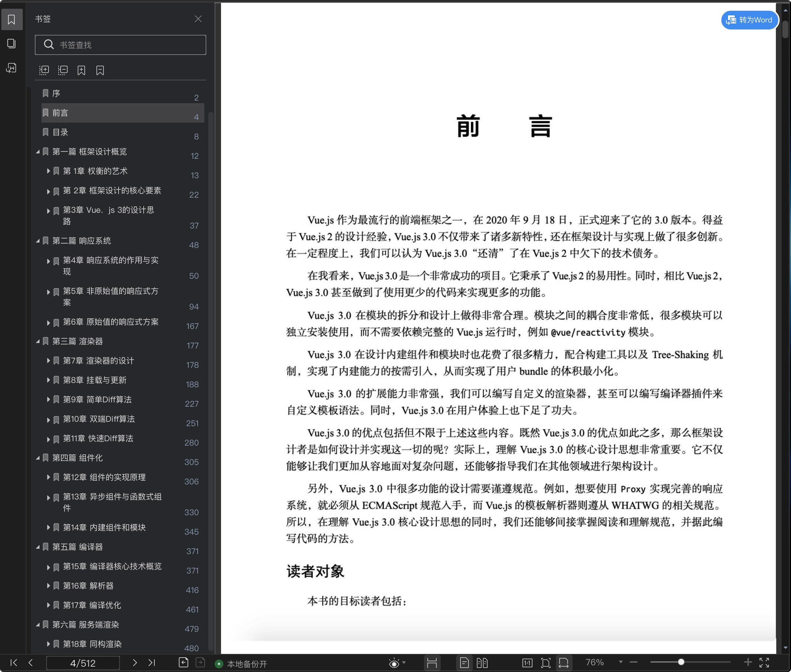
Task: Open bookmark 第7章 渲染器的设计
Action: 98,361
